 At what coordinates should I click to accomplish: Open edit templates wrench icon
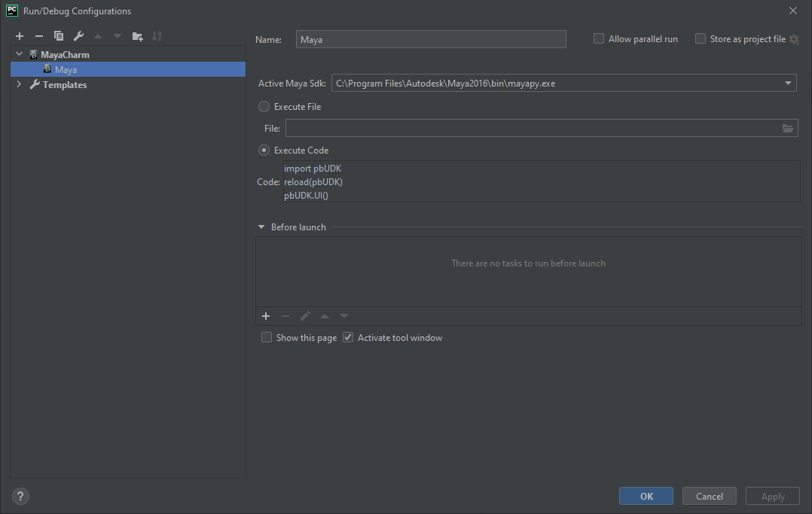click(x=78, y=36)
